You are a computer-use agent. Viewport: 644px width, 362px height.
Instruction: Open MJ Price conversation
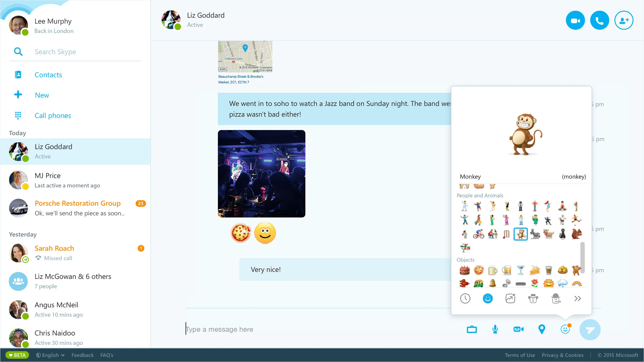pyautogui.click(x=75, y=180)
